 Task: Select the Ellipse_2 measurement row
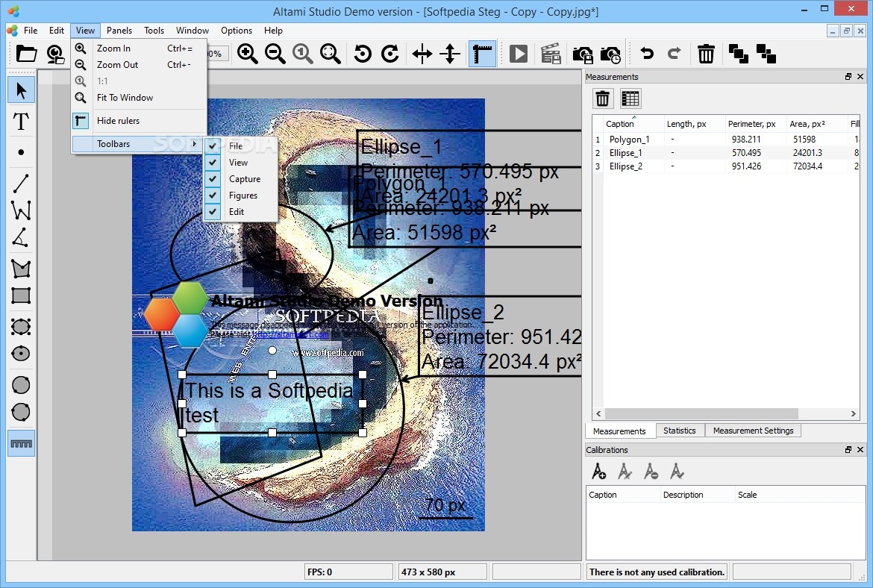(726, 166)
